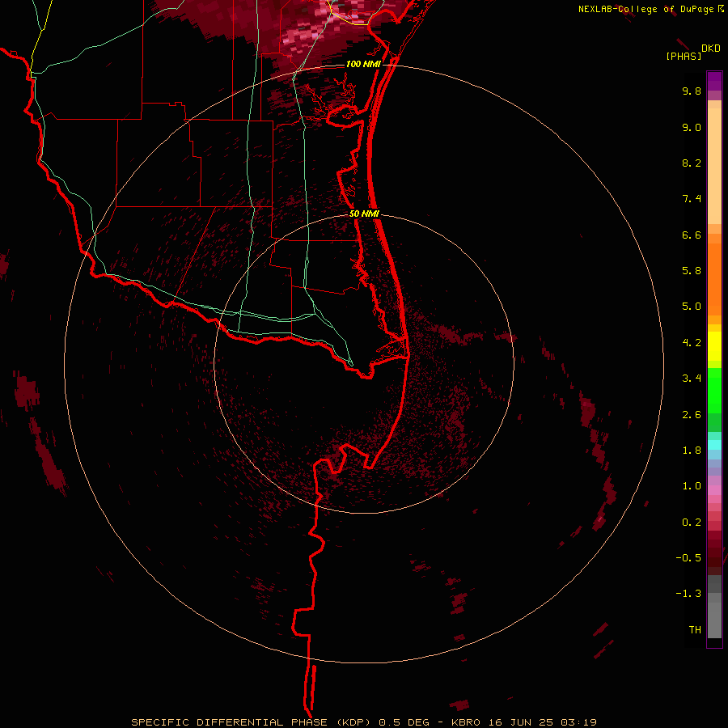Click the [PHAS] units label above legend
Screen dimensions: 728x728
pos(684,56)
